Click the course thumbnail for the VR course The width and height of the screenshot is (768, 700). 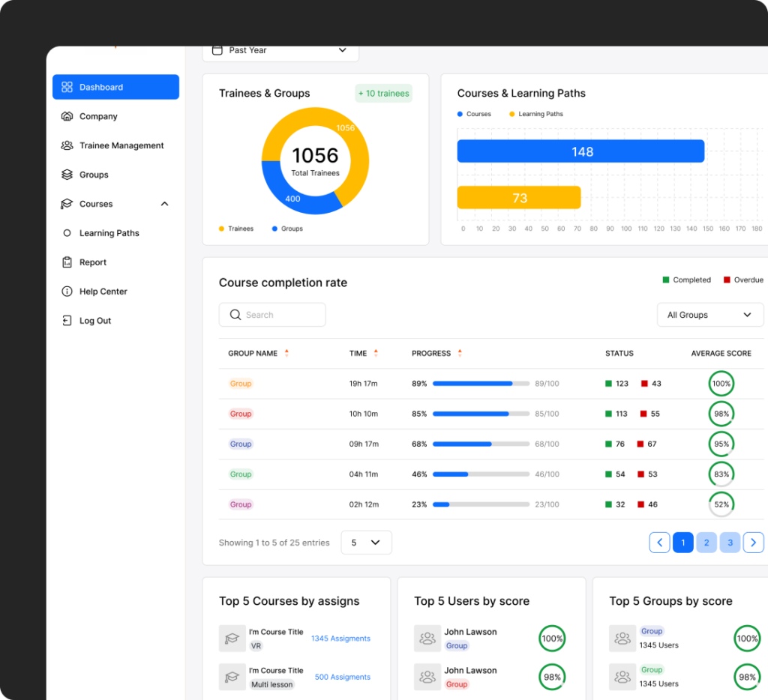[232, 639]
